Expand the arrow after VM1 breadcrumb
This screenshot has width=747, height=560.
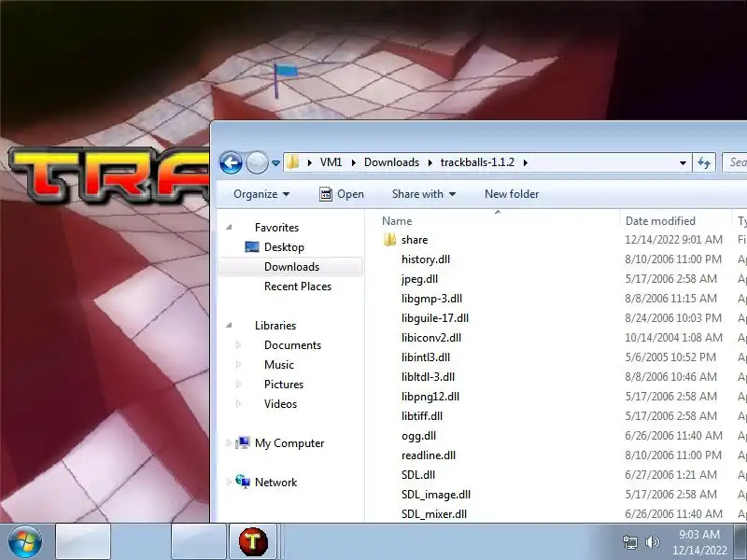coord(354,162)
